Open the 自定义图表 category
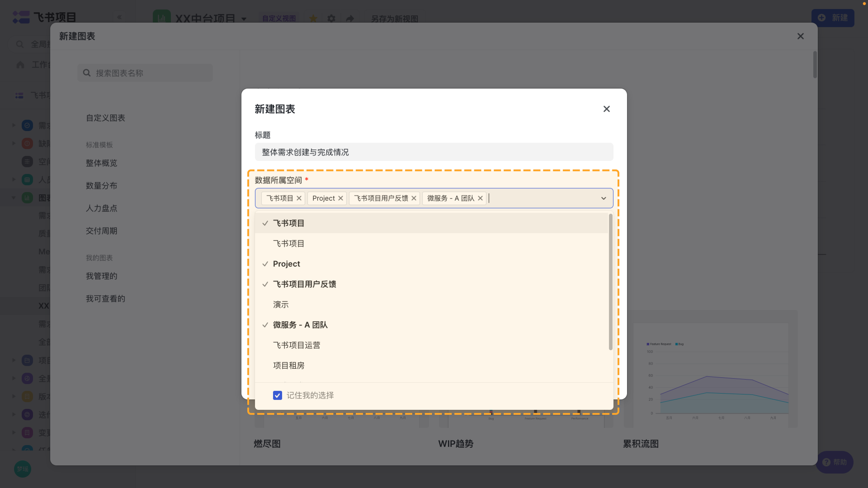Viewport: 868px width, 488px height. click(106, 118)
